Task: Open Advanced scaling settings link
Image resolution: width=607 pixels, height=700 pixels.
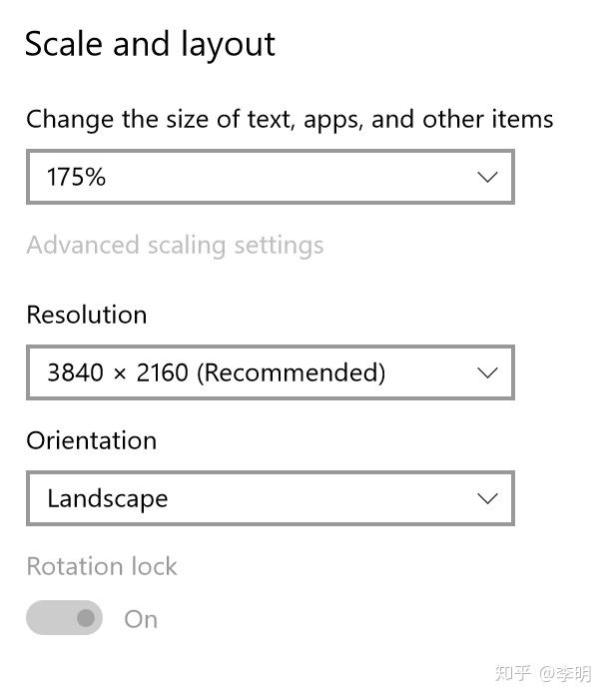Action: tap(175, 245)
